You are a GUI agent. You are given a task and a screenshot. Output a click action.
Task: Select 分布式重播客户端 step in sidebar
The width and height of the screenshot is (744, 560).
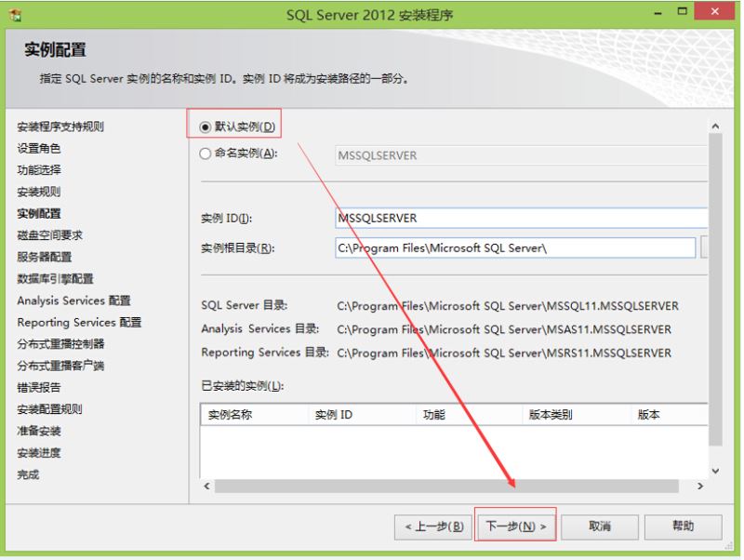click(60, 366)
